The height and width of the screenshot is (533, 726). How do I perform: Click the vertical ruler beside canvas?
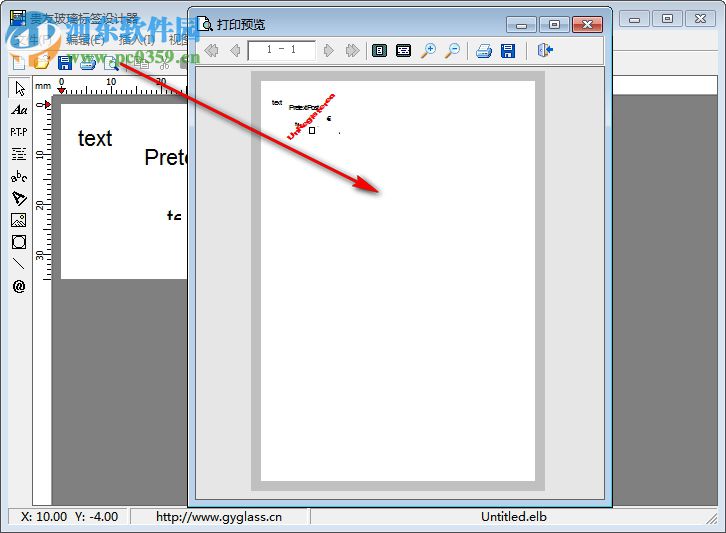43,190
